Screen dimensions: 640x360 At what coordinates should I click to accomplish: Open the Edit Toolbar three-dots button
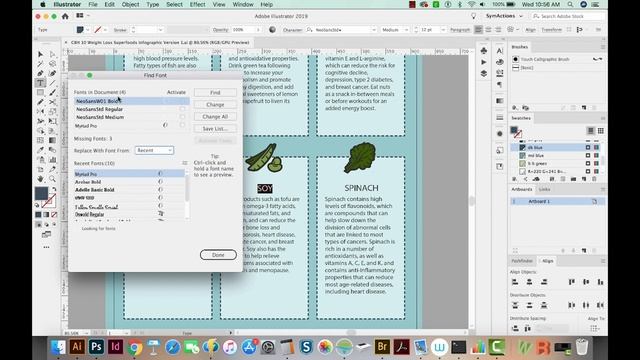[46, 247]
